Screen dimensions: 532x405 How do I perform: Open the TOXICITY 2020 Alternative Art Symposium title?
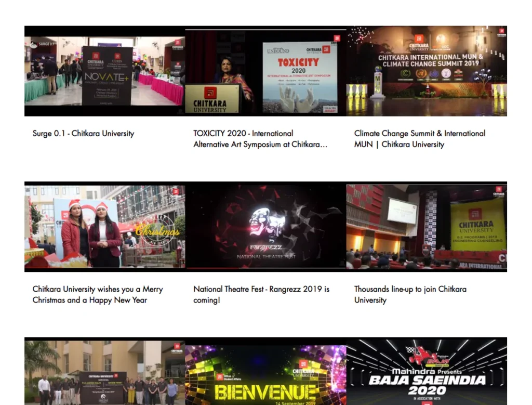(x=260, y=139)
